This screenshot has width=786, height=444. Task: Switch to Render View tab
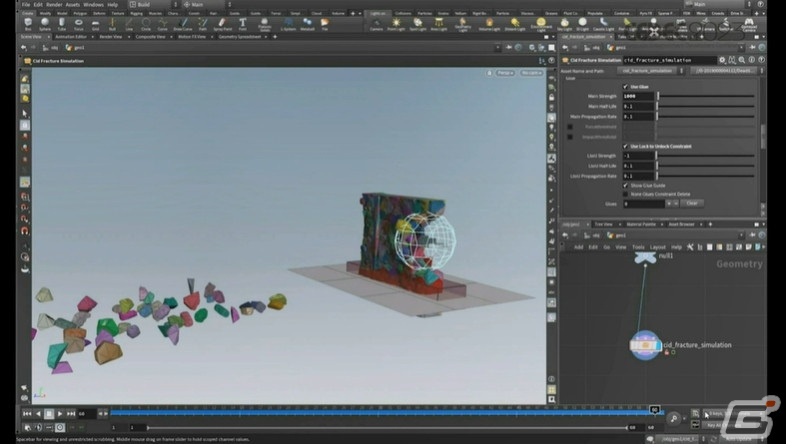click(x=111, y=37)
